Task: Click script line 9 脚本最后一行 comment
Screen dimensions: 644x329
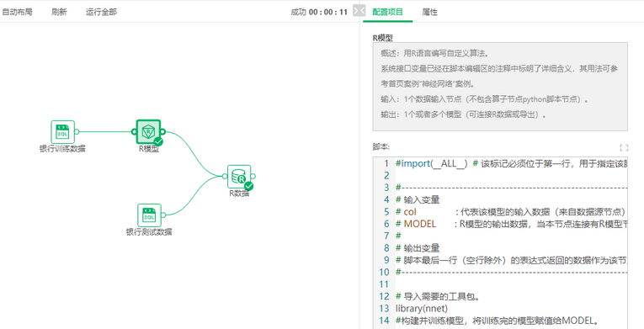Action: click(x=511, y=260)
